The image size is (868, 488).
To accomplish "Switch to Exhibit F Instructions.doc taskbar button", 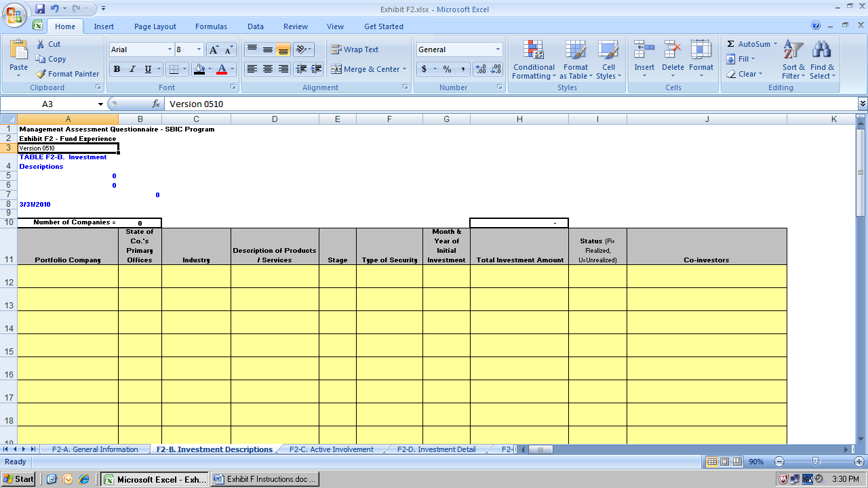I will pos(264,479).
